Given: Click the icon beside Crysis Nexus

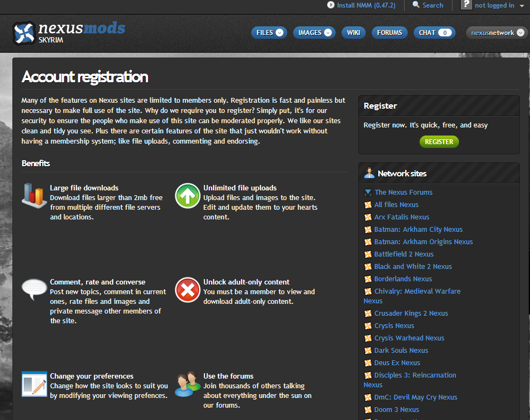Looking at the screenshot, I should pos(368,326).
